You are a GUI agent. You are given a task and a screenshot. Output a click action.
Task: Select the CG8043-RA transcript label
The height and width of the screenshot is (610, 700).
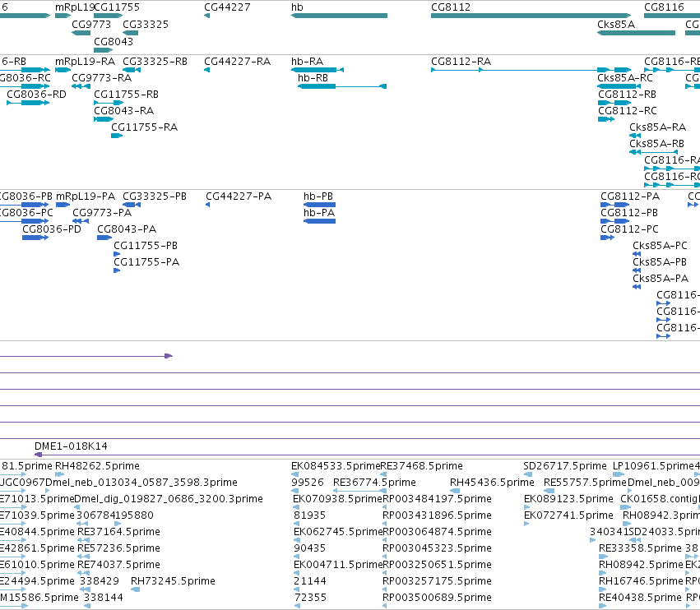[x=123, y=111]
